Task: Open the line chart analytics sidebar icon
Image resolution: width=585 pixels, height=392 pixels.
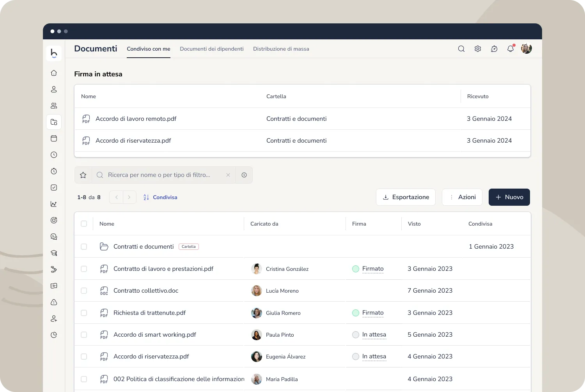Action: [54, 204]
